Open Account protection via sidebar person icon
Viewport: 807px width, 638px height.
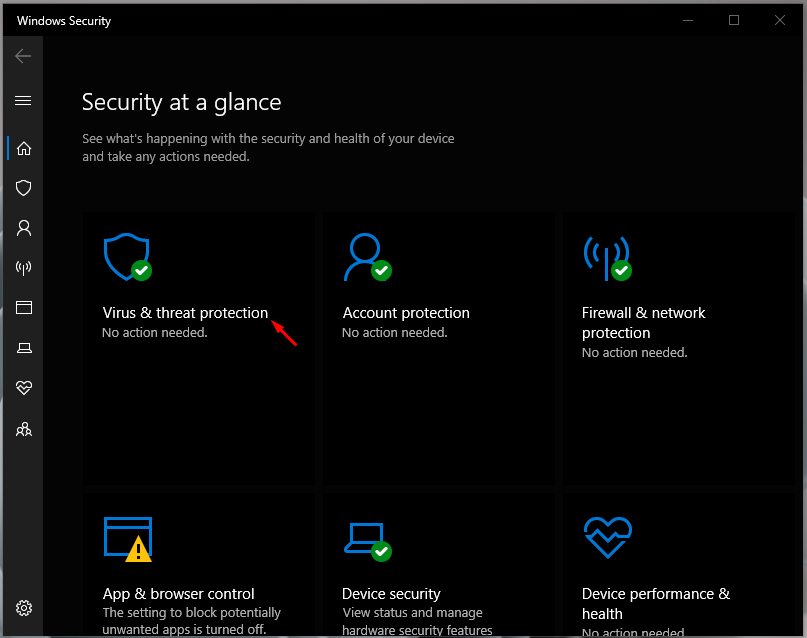click(24, 228)
